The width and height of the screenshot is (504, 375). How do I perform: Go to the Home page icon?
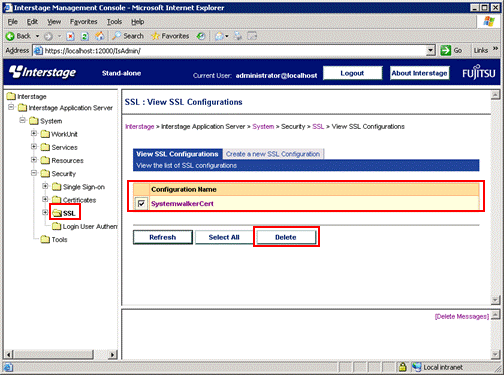pos(99,36)
